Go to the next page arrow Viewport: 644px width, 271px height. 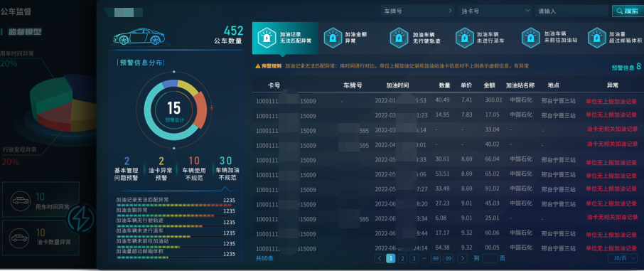click(463, 258)
